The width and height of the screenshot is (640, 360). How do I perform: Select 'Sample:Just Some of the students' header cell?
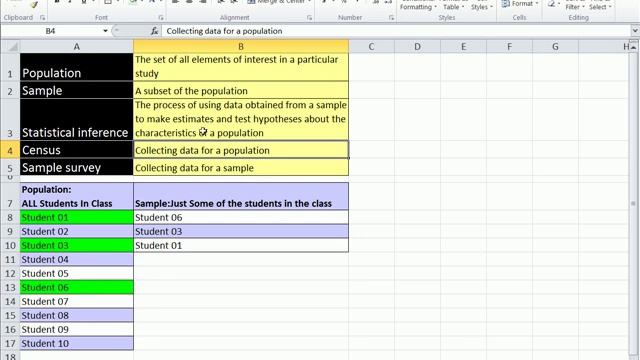pyautogui.click(x=241, y=196)
